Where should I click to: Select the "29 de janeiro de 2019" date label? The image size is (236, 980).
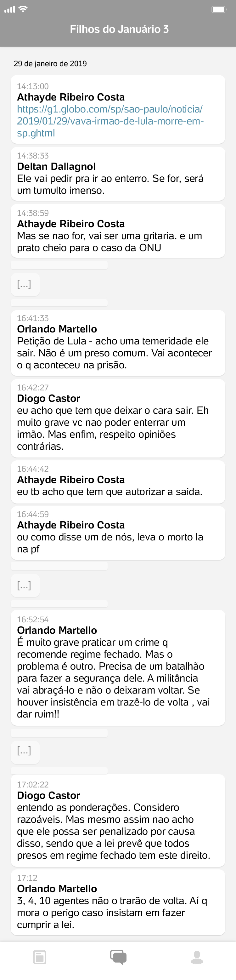pyautogui.click(x=50, y=64)
